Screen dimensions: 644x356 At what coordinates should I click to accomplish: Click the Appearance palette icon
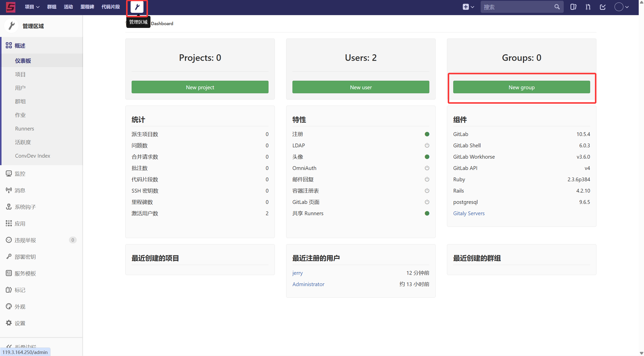[9, 306]
